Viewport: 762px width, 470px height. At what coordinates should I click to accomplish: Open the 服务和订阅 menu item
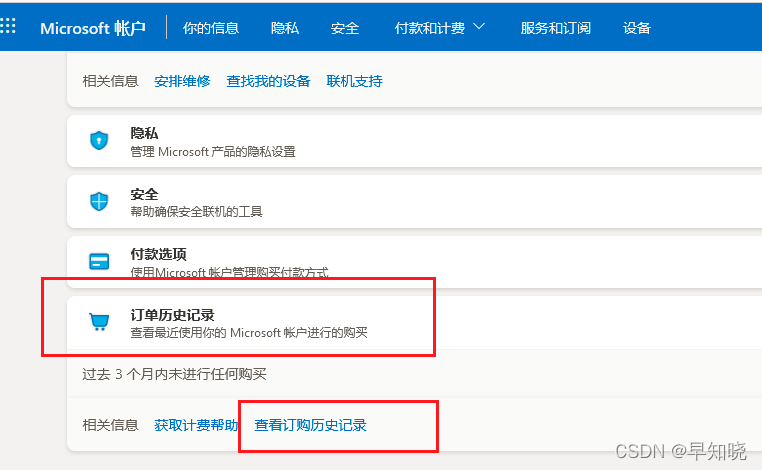[555, 28]
